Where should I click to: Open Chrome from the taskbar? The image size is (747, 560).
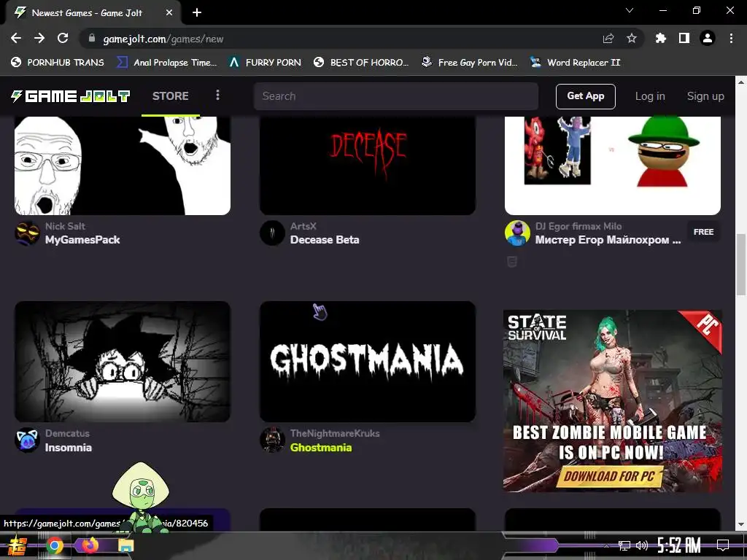pos(54,545)
